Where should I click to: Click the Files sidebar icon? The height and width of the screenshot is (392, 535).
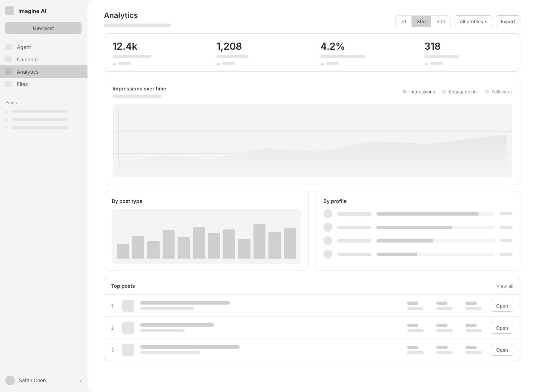[x=8, y=84]
